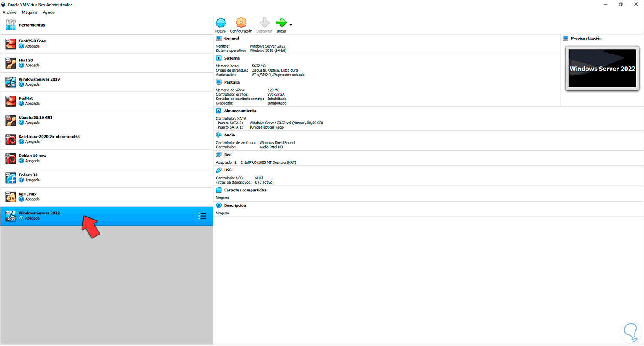Image resolution: width=644 pixels, height=346 pixels.
Task: Click the Sistema section chip icon
Action: (x=219, y=58)
